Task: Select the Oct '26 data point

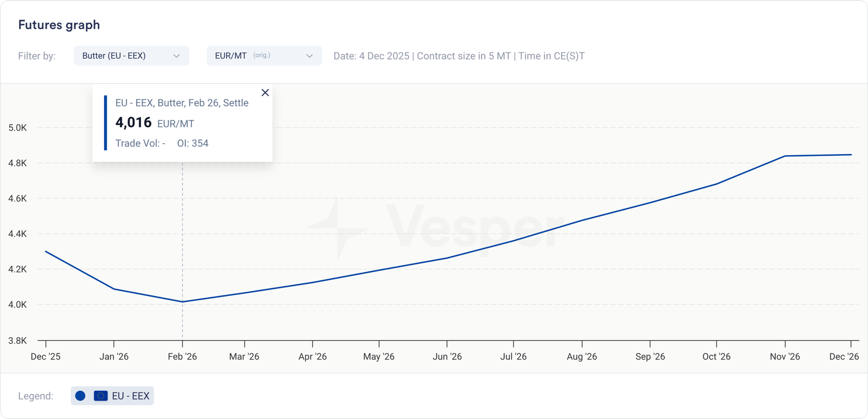Action: point(717,184)
